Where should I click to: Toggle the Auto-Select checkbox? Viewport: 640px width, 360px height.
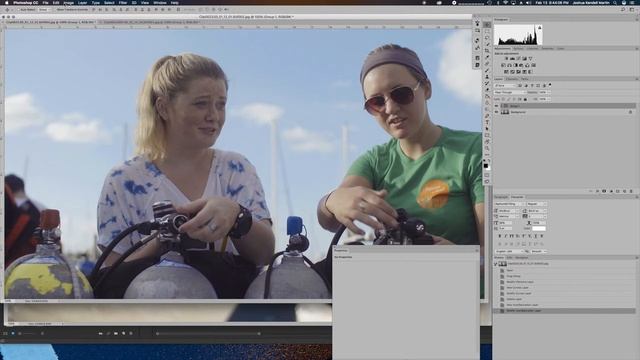17,9
